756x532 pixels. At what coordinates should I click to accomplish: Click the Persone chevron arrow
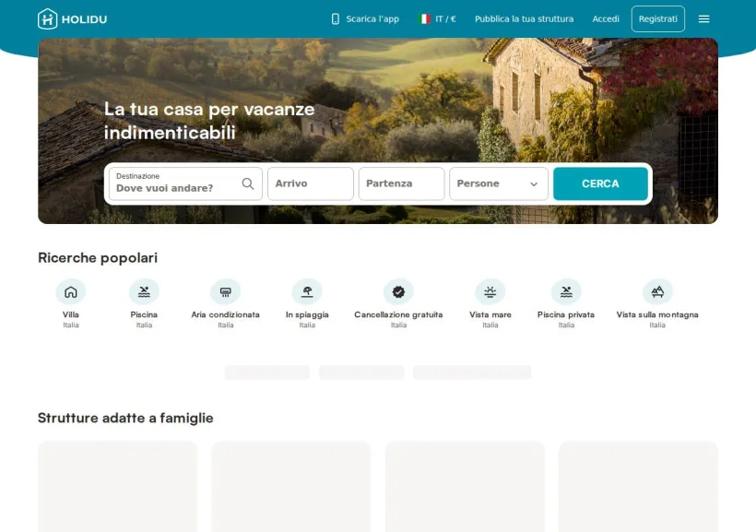(534, 183)
